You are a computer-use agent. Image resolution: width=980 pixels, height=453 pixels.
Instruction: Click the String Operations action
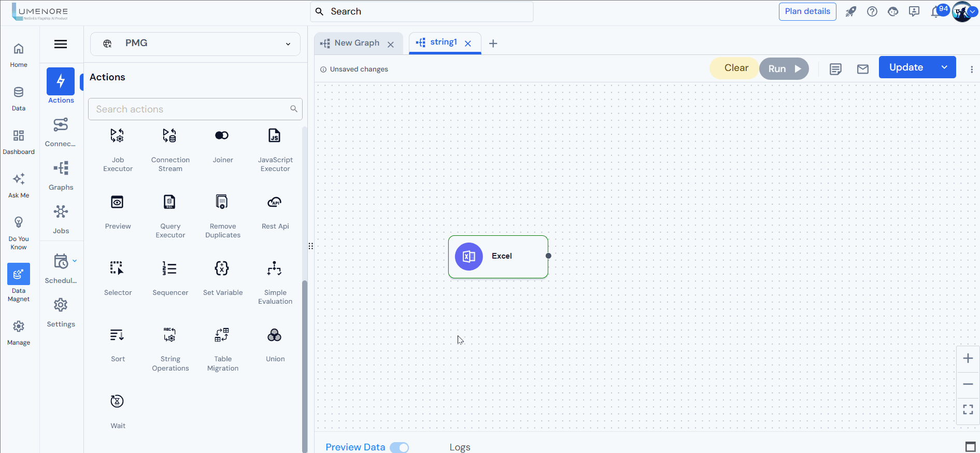click(x=170, y=336)
